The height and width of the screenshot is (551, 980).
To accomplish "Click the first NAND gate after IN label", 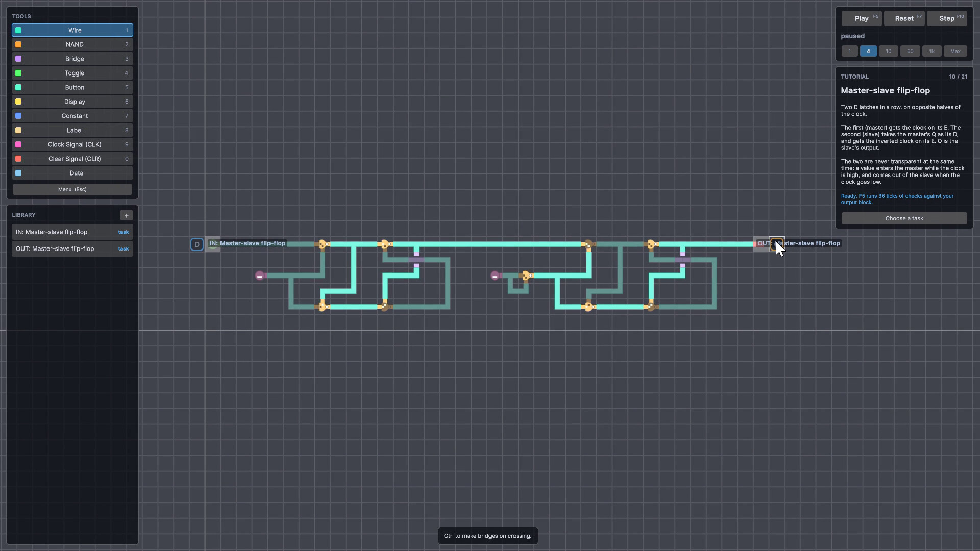I will tap(323, 244).
